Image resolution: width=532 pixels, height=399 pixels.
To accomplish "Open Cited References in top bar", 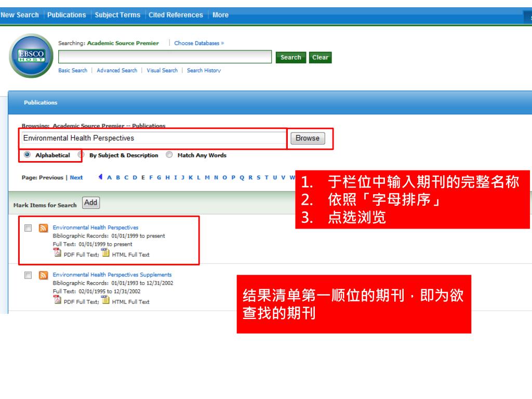I will pyautogui.click(x=176, y=15).
